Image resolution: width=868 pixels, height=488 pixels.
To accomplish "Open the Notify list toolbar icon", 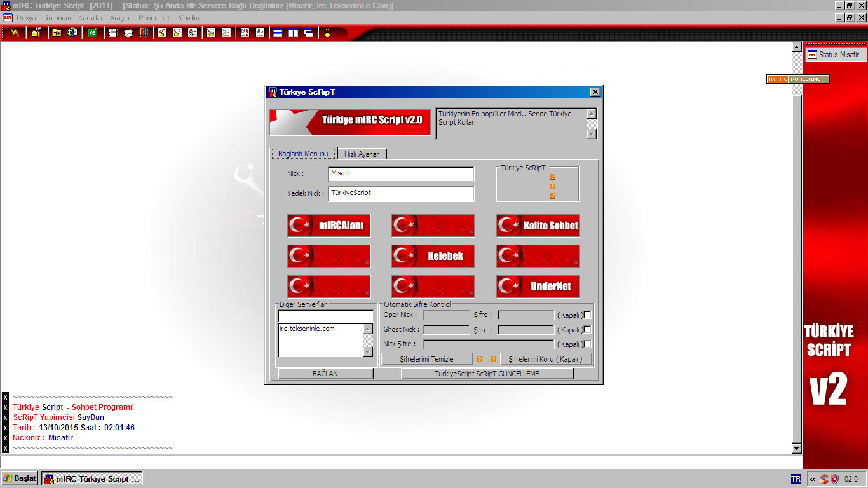I will coord(245,32).
